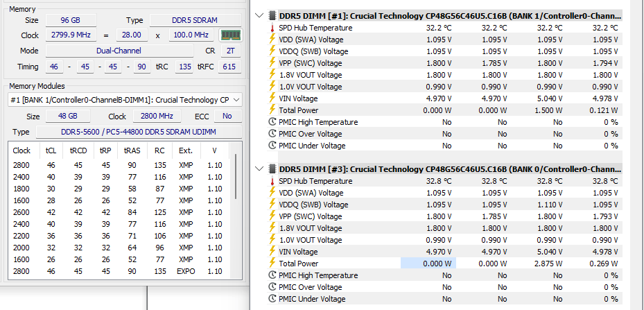The image size is (644, 310).
Task: Collapse the DDR5 DIMM [#3] sensor group
Action: point(259,169)
